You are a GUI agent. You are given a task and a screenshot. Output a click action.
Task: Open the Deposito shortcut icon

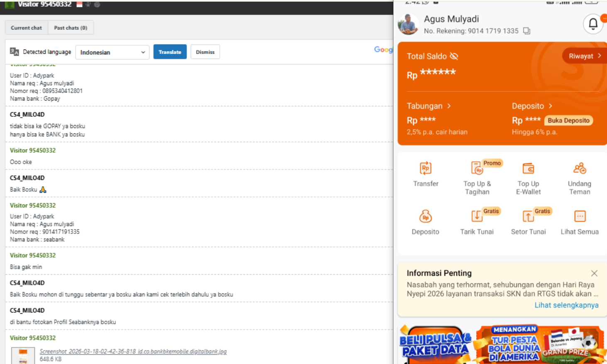point(425,216)
